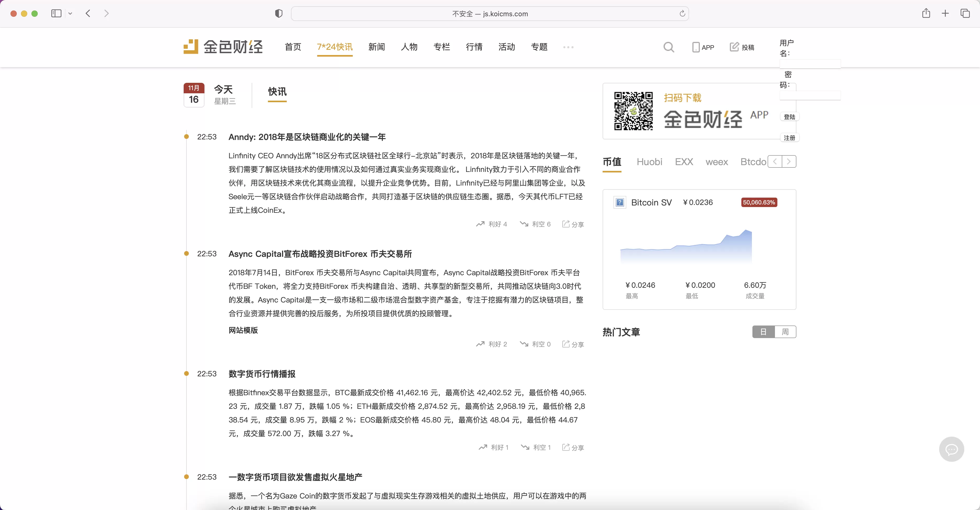
Task: Open the 专题 menu item
Action: click(x=539, y=47)
